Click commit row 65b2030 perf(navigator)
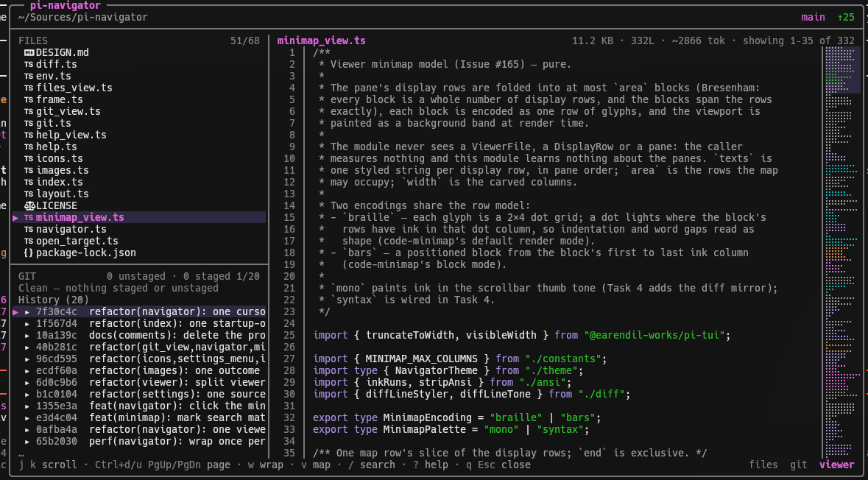868x480 pixels. (139, 442)
